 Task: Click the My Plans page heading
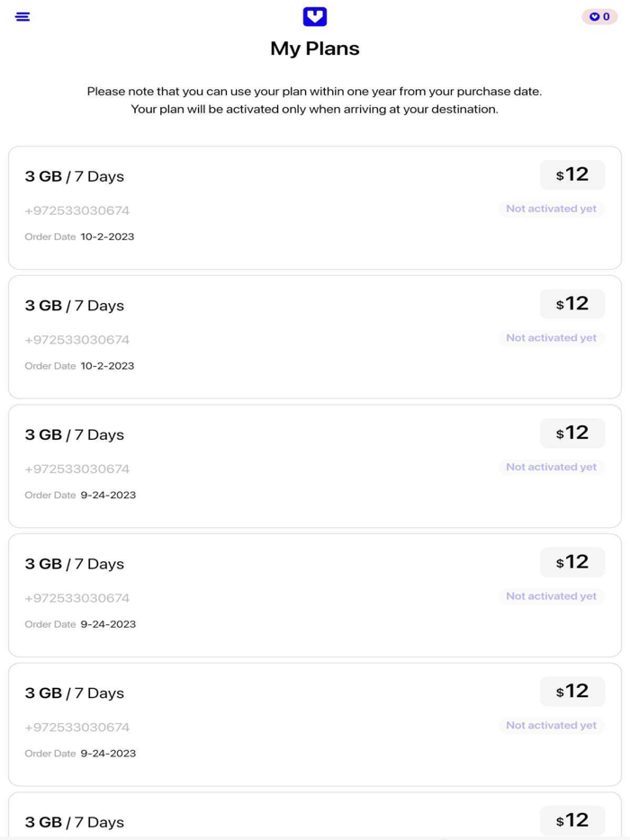tap(315, 49)
